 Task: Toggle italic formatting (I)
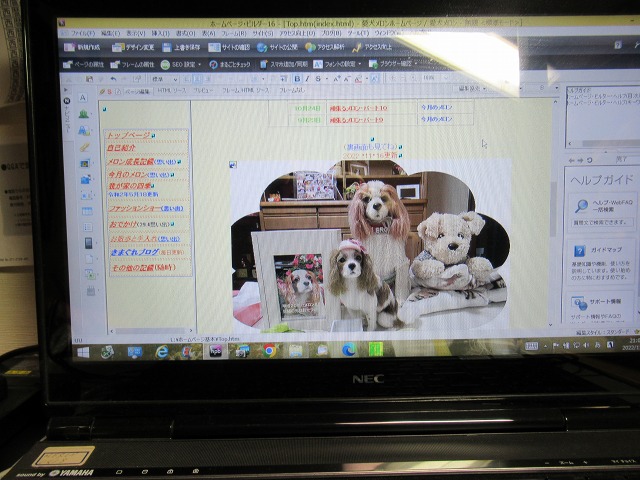tap(307, 79)
